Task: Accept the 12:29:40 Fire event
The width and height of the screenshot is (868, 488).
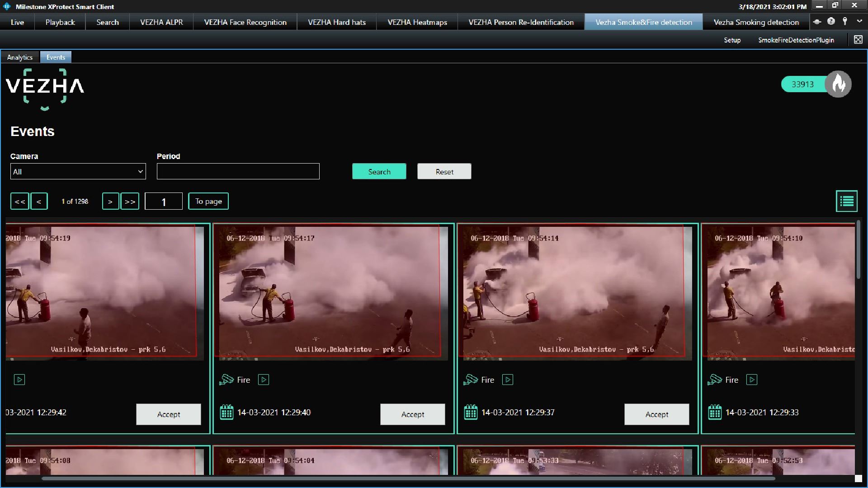Action: pyautogui.click(x=413, y=414)
